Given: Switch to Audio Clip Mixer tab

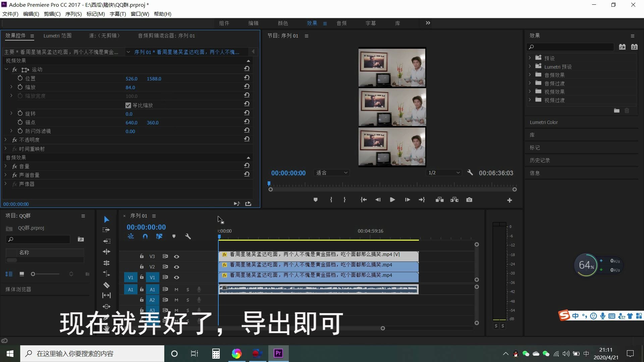Looking at the screenshot, I should (166, 36).
